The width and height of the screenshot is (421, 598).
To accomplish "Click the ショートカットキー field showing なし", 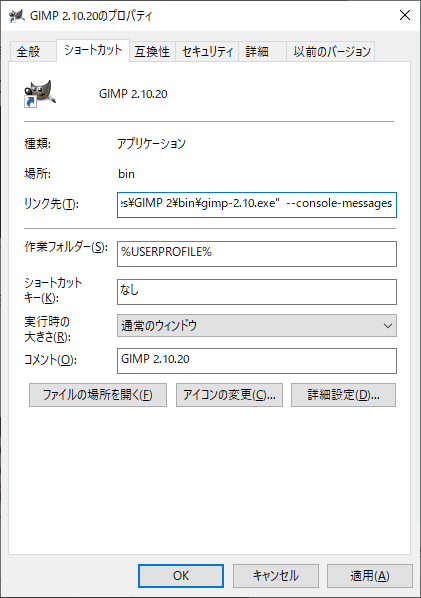I will 257,292.
